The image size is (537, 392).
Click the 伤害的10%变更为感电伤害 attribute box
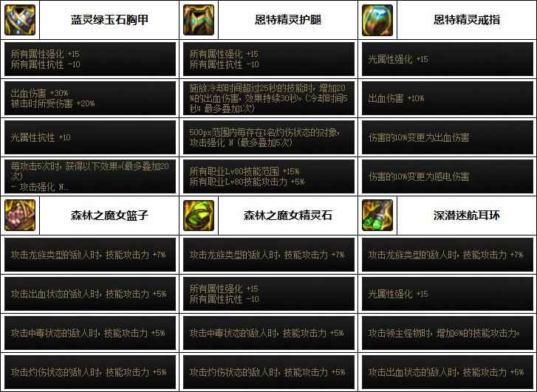(448, 176)
